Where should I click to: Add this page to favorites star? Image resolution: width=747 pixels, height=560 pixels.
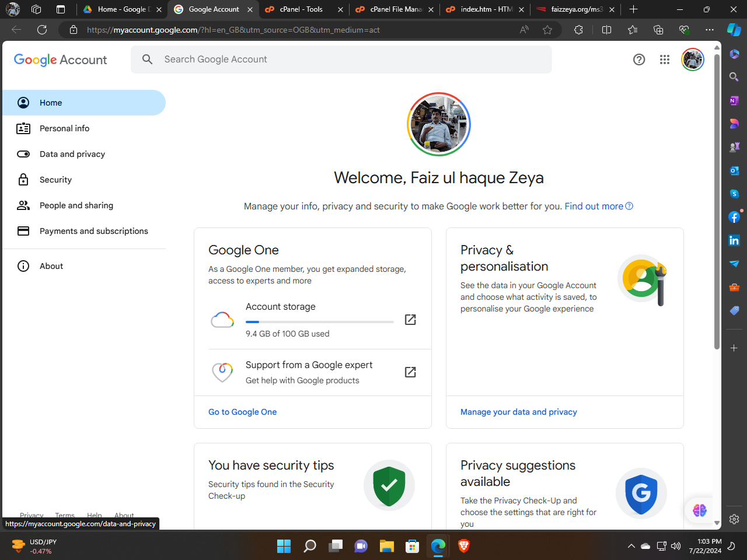547,30
